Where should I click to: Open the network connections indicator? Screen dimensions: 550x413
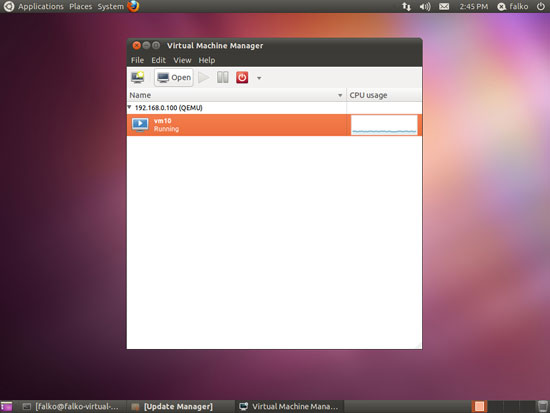tap(406, 6)
